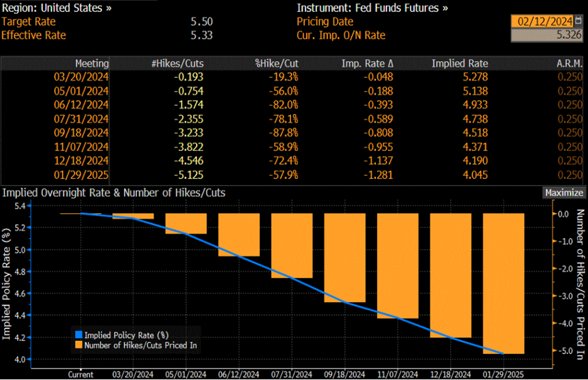The width and height of the screenshot is (588, 380).
Task: Click the orange Hikes/Cuts Priced In legend swatch
Action: click(x=78, y=345)
